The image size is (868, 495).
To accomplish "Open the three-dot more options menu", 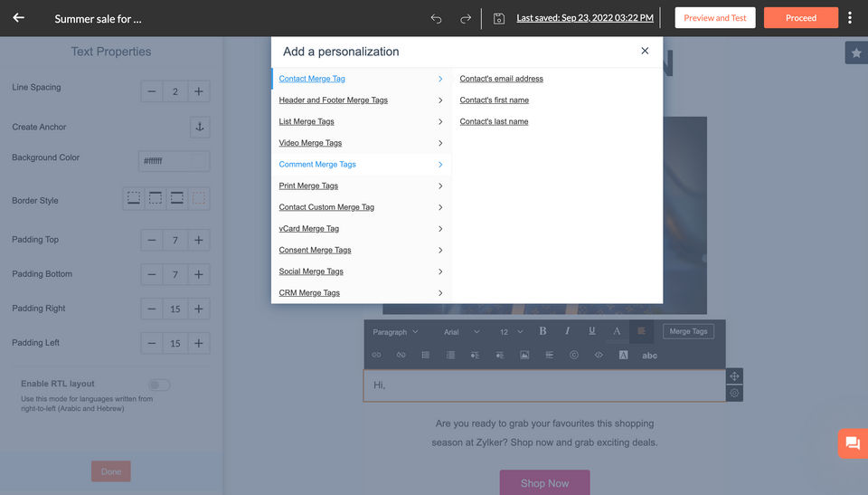I will tap(850, 18).
